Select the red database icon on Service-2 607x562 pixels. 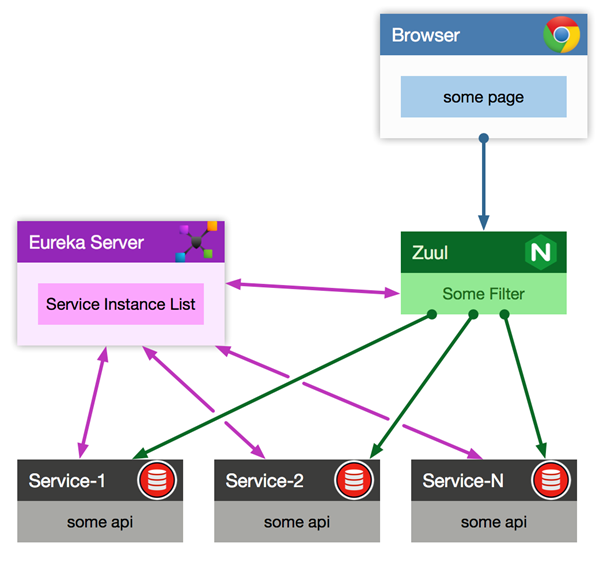click(x=353, y=481)
